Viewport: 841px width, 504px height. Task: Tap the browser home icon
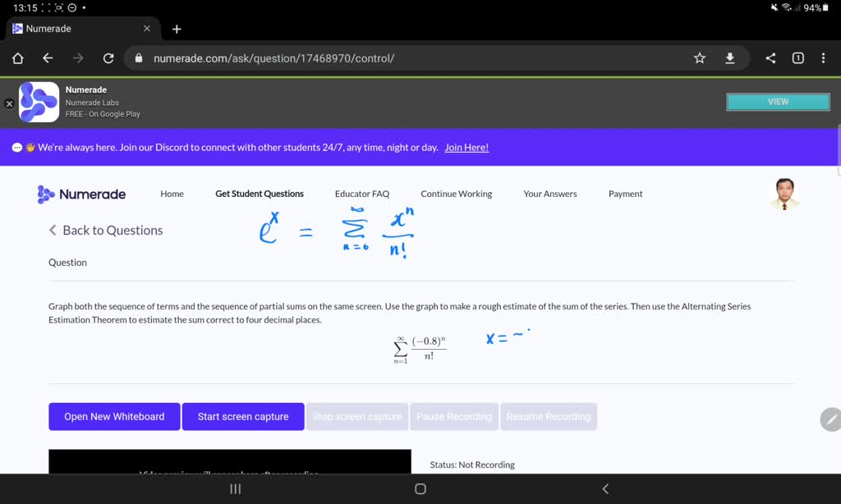click(x=18, y=58)
